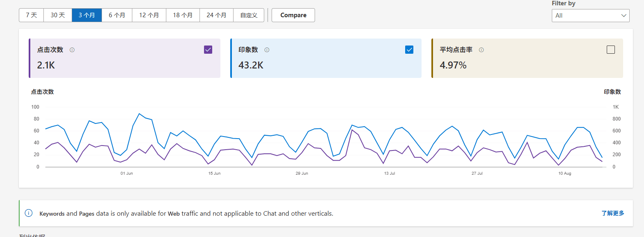Open the 了解更多 link
This screenshot has height=237, width=644.
612,213
